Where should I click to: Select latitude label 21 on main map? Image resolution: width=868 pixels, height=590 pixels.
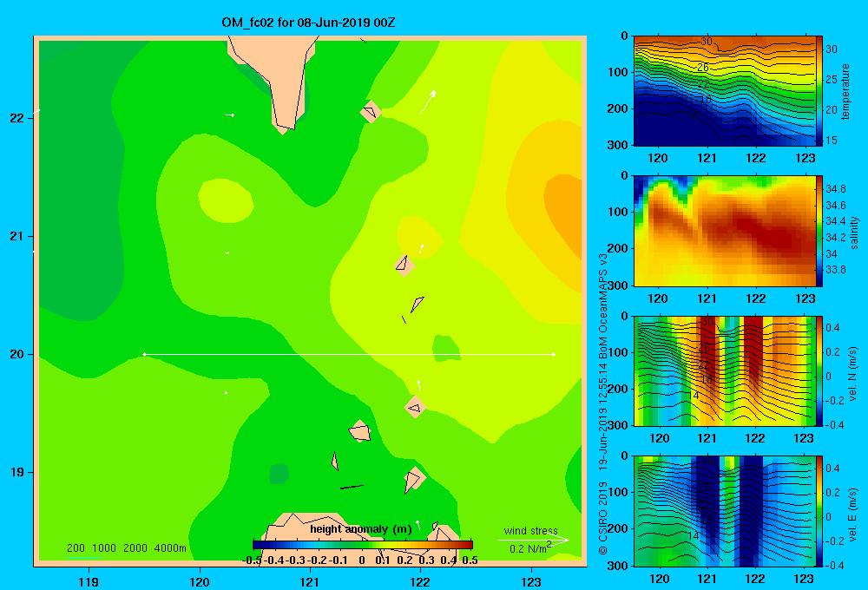pyautogui.click(x=16, y=236)
